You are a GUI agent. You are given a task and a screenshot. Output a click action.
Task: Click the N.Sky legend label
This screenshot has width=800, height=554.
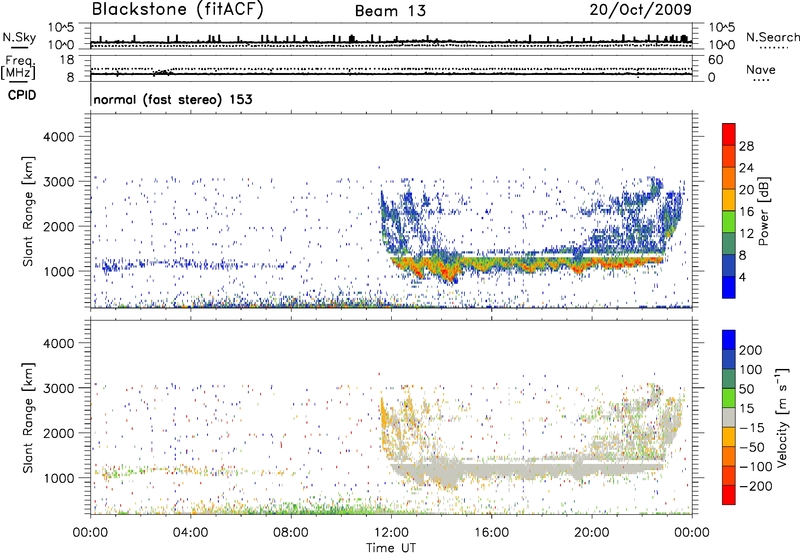point(19,37)
